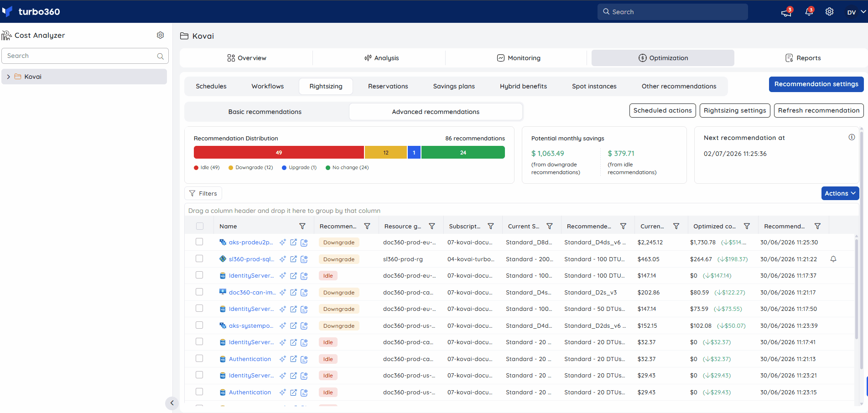Collapse the sidebar with the chevron button
The width and height of the screenshot is (868, 413).
point(172,403)
